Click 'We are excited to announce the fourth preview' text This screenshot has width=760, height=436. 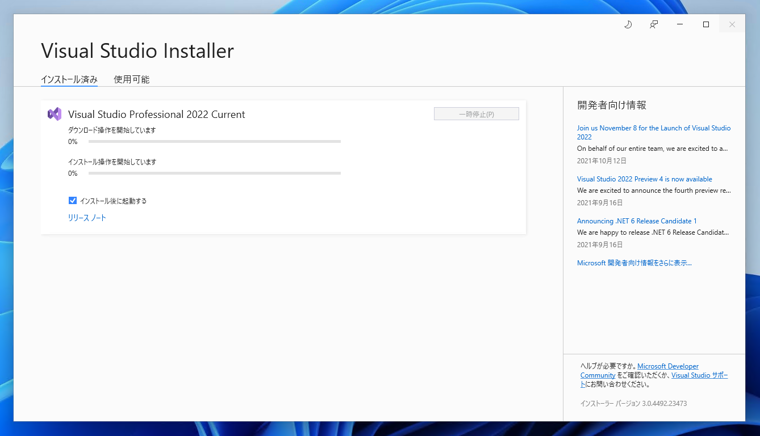654,190
